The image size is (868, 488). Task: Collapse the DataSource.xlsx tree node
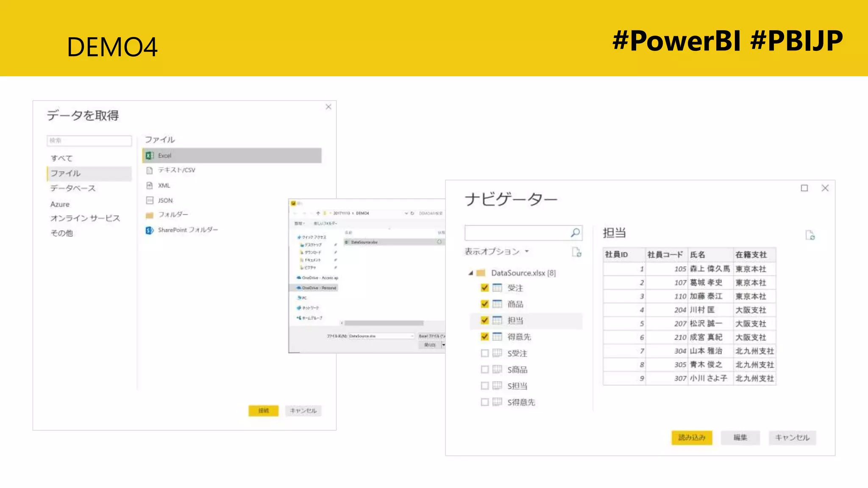(x=470, y=273)
